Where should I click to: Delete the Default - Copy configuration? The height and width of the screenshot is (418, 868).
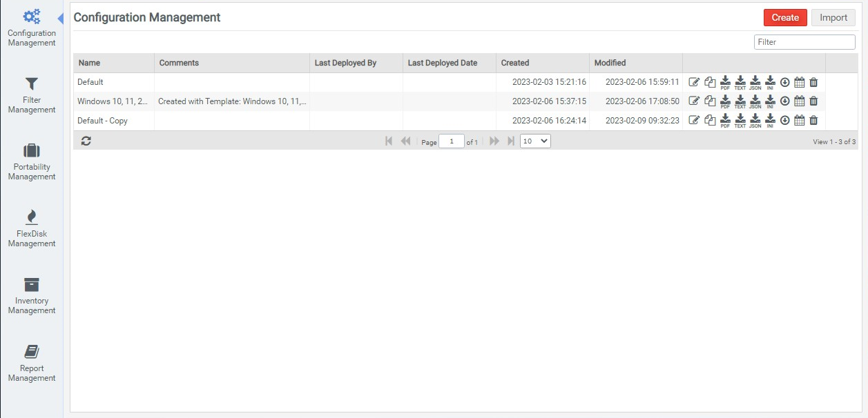813,121
